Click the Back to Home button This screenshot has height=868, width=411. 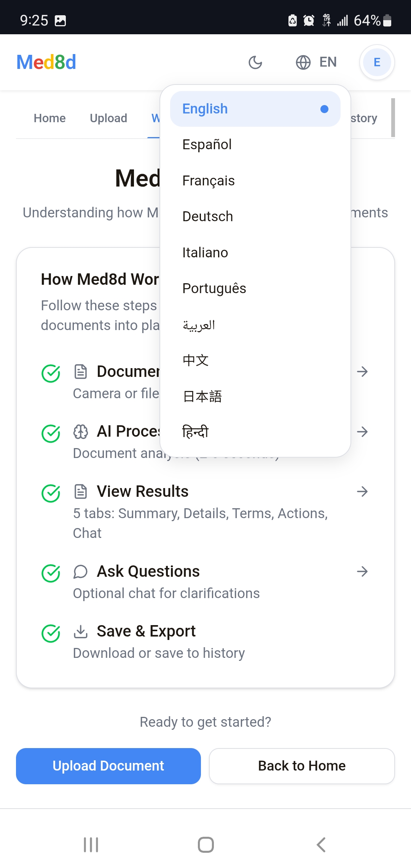click(302, 766)
